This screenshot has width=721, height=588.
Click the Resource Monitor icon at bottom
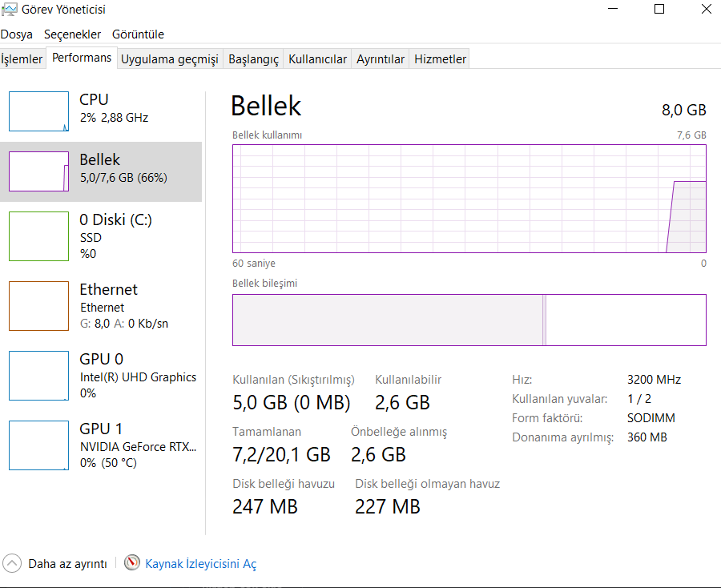(x=132, y=562)
